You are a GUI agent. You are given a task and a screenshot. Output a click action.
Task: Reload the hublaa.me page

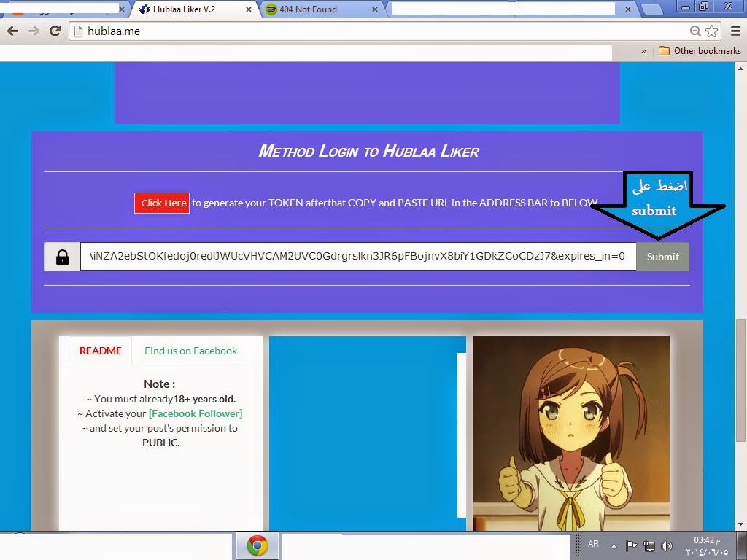pyautogui.click(x=55, y=31)
